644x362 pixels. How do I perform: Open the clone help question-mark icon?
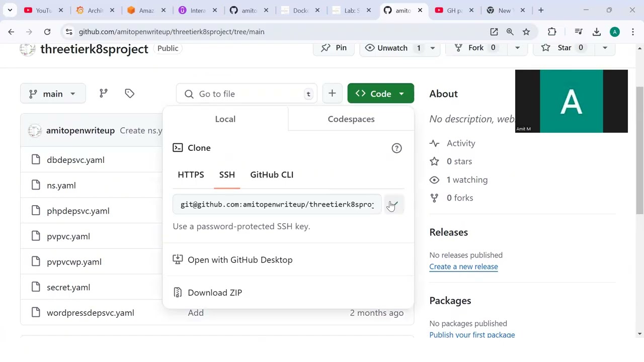pyautogui.click(x=396, y=148)
